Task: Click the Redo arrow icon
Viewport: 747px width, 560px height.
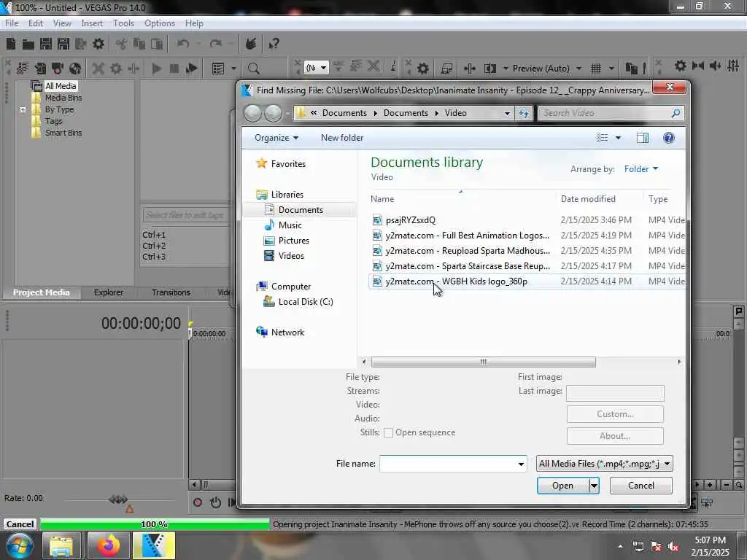Action: point(216,44)
